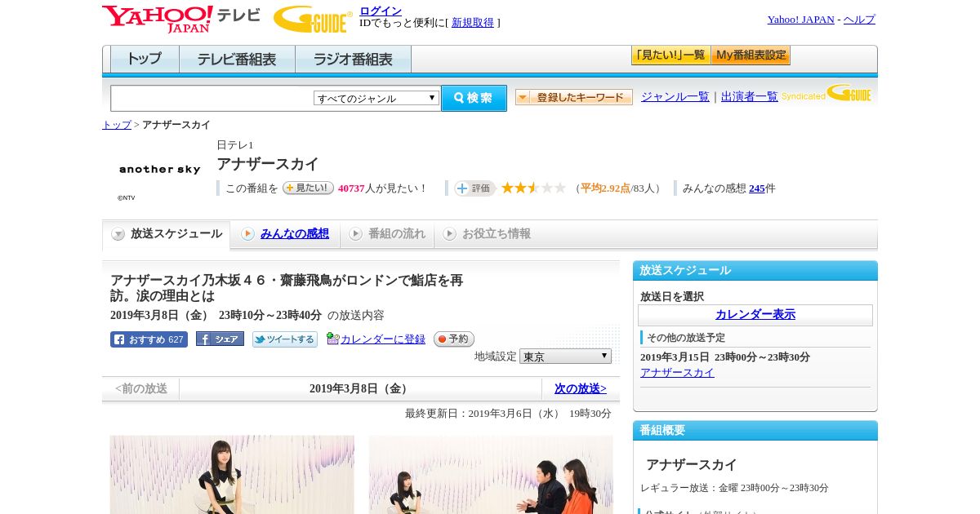
Task: Open 出演者一覧 link
Action: tap(750, 96)
